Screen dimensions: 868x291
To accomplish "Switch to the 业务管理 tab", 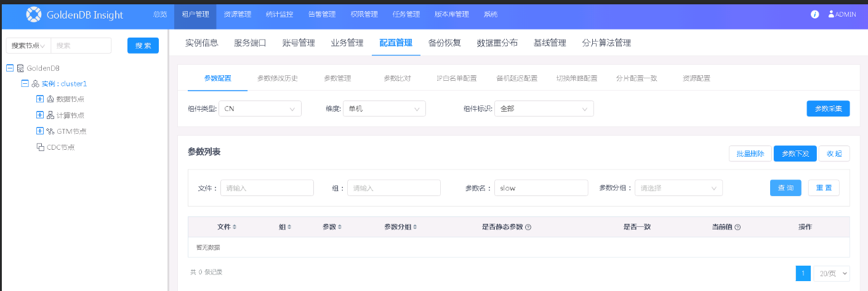I will (347, 43).
